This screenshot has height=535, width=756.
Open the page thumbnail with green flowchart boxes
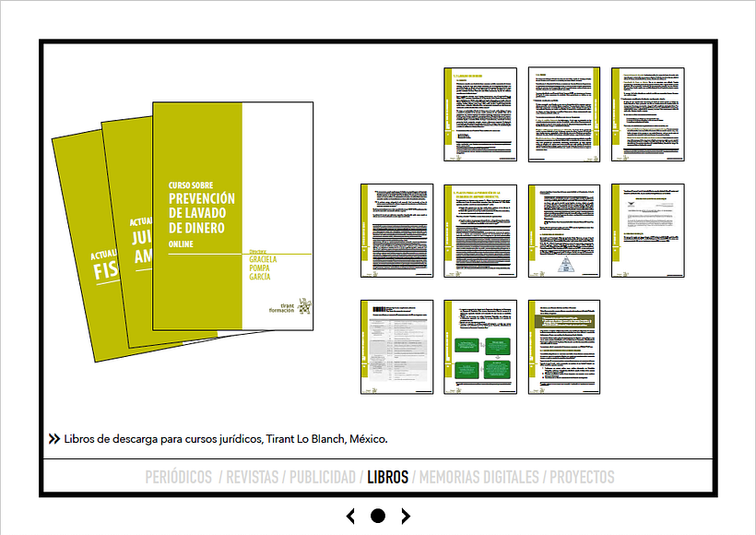480,347
